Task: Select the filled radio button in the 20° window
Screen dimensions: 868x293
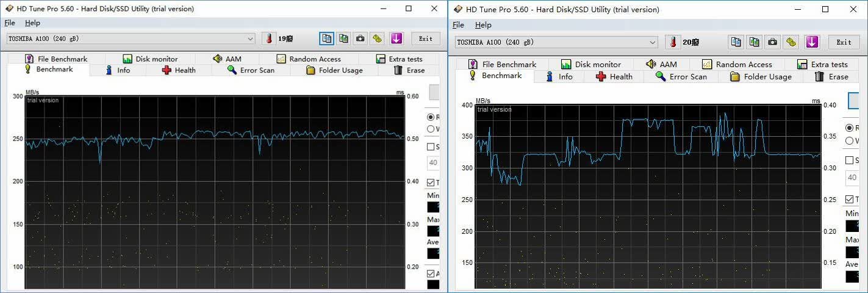Action: [x=849, y=128]
